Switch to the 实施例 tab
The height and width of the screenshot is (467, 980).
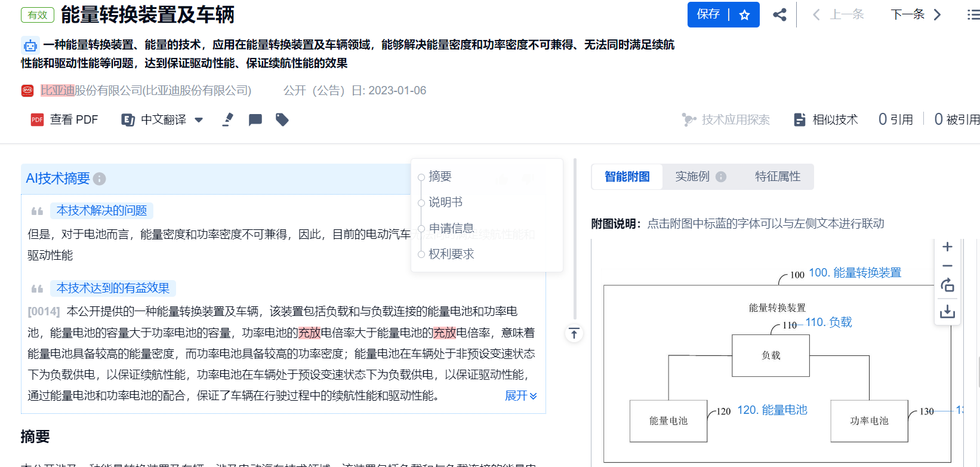(x=692, y=177)
